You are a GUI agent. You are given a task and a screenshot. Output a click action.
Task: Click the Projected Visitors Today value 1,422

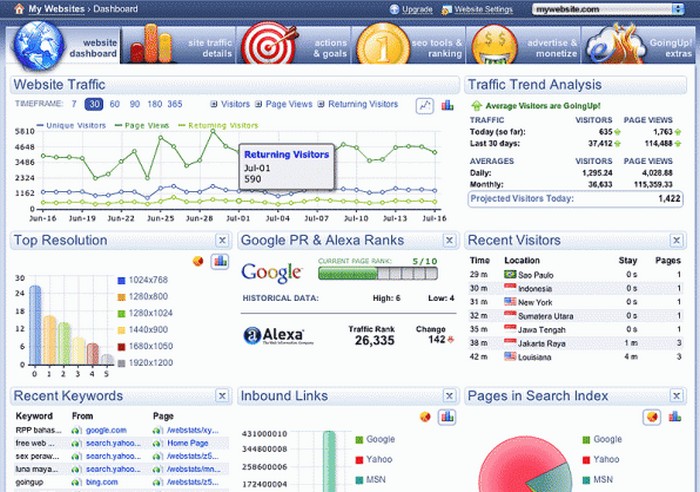(669, 199)
